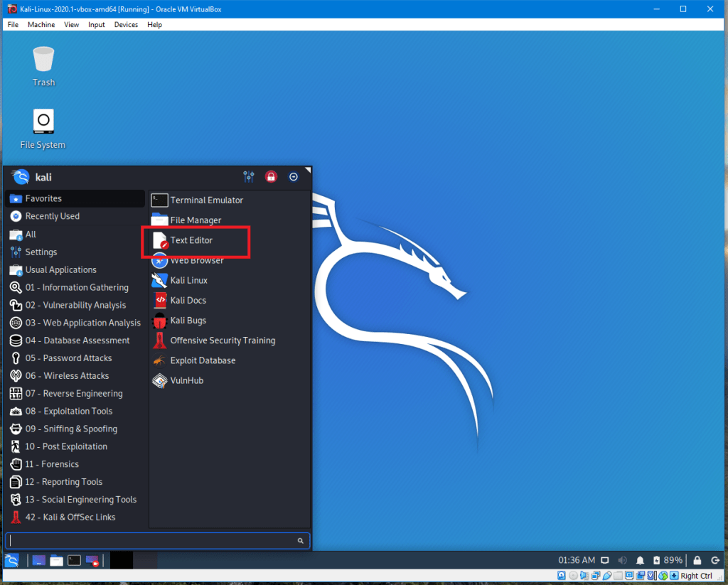Screen dimensions: 728x585
Task: Toggle the Kali application menu button
Action: (12, 561)
